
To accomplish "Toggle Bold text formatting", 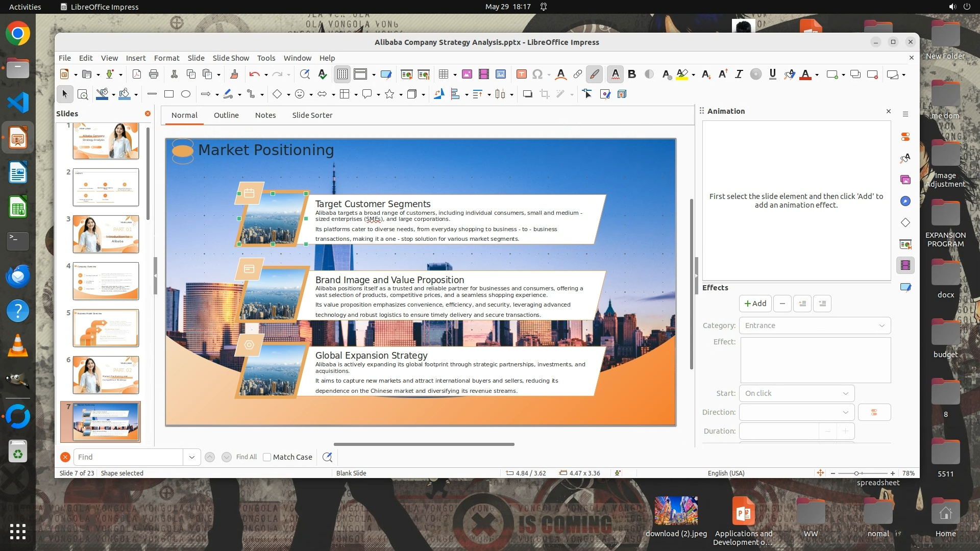I will point(632,74).
